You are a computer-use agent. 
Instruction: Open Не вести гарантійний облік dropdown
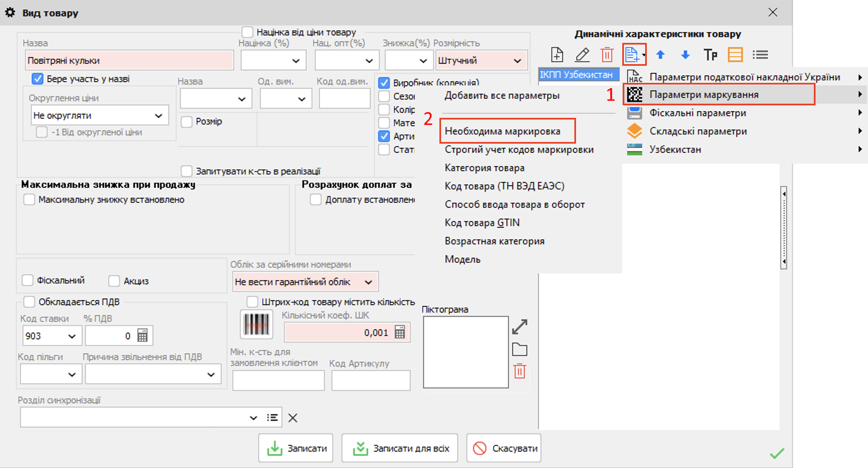click(x=368, y=282)
